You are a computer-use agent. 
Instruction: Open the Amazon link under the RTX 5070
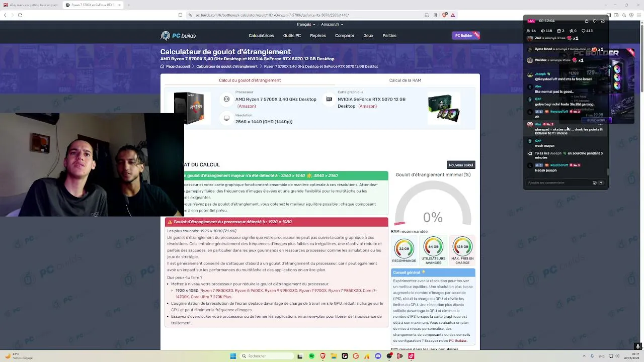(368, 106)
